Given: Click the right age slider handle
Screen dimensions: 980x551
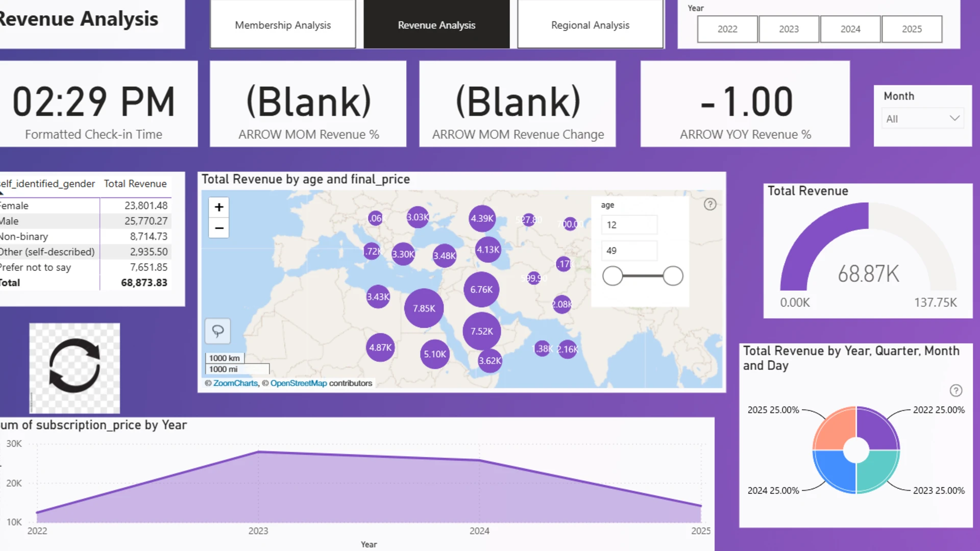Looking at the screenshot, I should (x=673, y=276).
